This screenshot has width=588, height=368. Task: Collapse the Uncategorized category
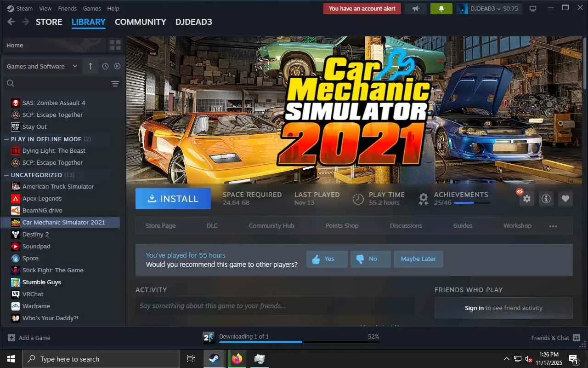pos(6,175)
